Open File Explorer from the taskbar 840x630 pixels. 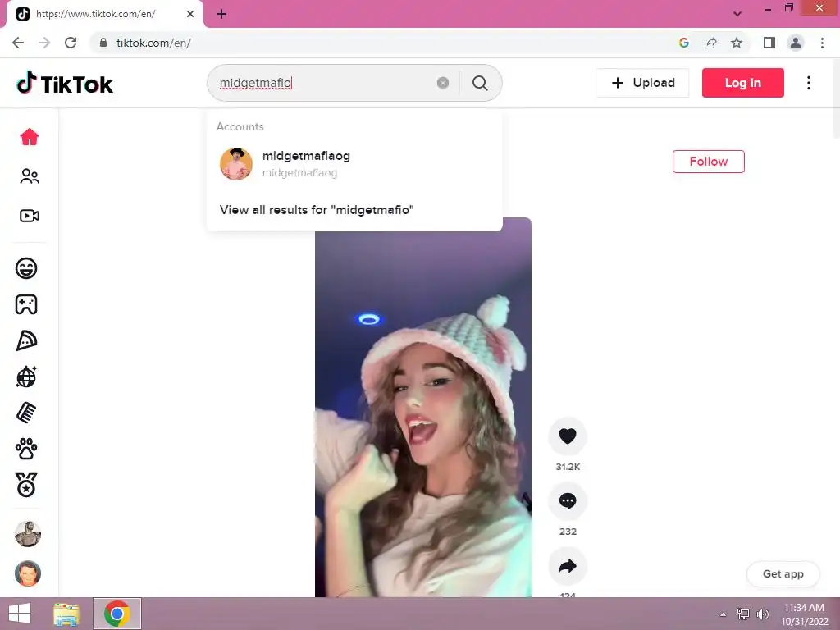coord(66,614)
